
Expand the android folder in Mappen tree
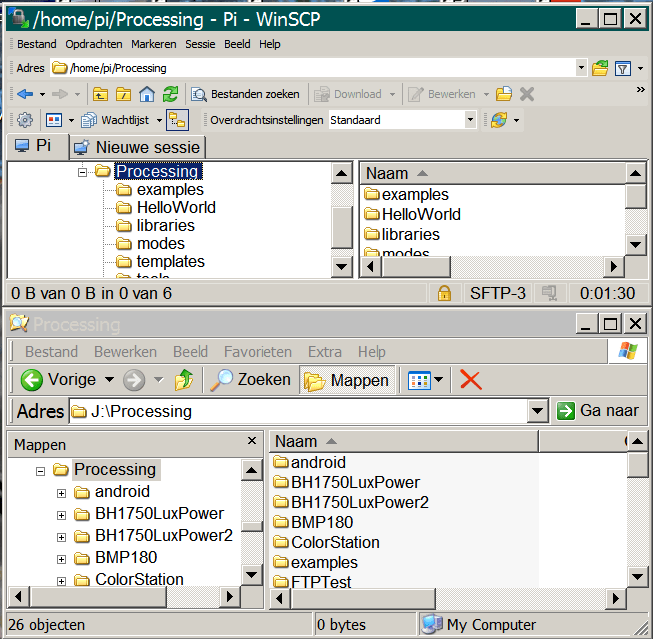(61, 493)
